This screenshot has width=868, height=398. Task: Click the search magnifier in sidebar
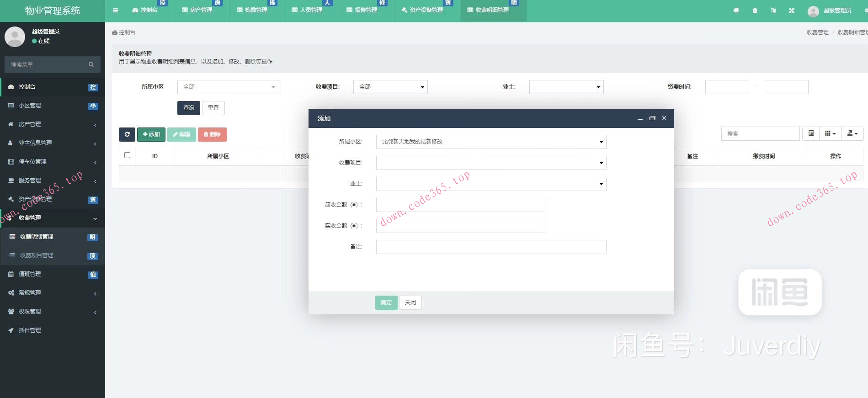[91, 64]
